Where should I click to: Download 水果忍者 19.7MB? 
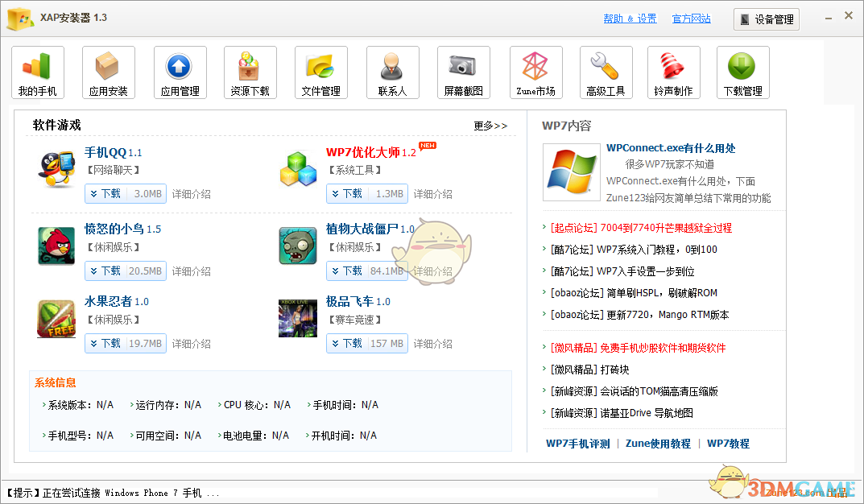point(126,344)
